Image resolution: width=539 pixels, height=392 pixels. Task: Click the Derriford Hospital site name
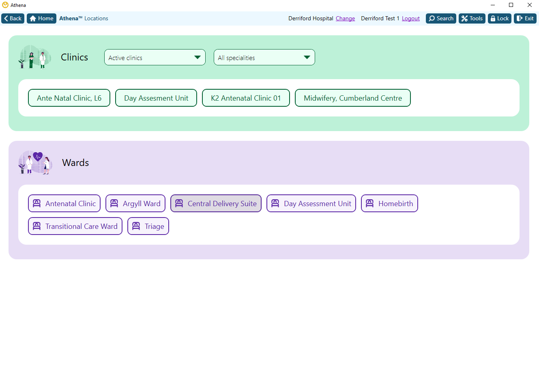tap(311, 18)
